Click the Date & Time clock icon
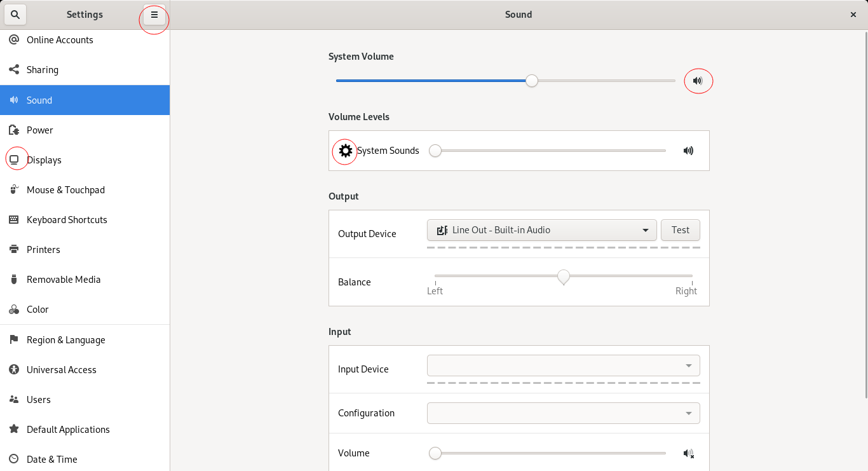 pos(14,460)
